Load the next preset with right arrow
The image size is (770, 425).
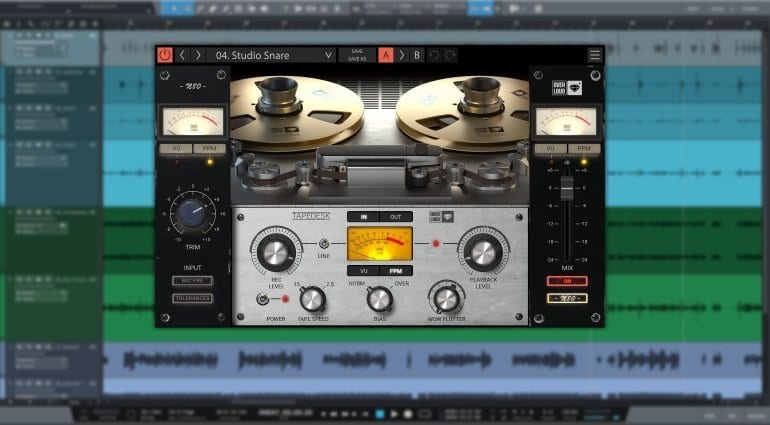(x=198, y=55)
